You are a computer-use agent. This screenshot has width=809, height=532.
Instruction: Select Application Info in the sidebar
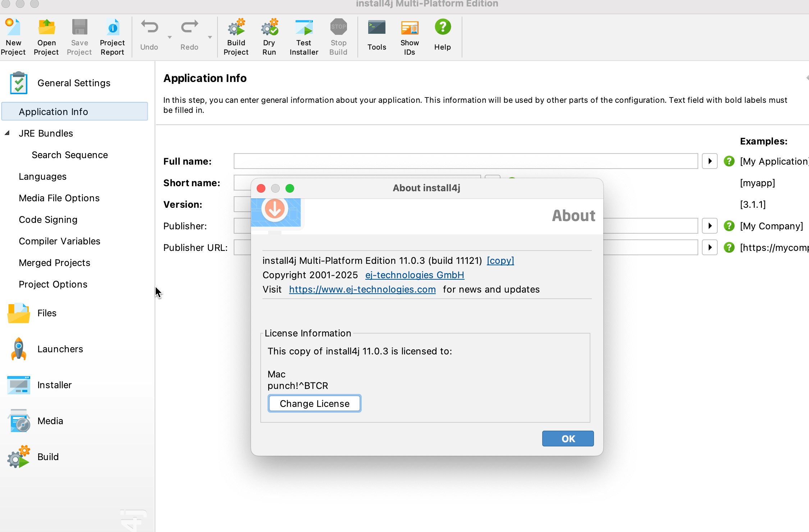pos(75,111)
